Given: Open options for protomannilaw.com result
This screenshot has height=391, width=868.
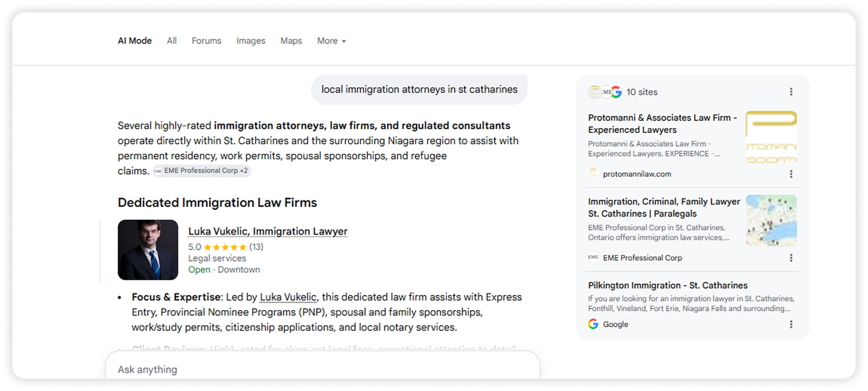Looking at the screenshot, I should tap(791, 174).
